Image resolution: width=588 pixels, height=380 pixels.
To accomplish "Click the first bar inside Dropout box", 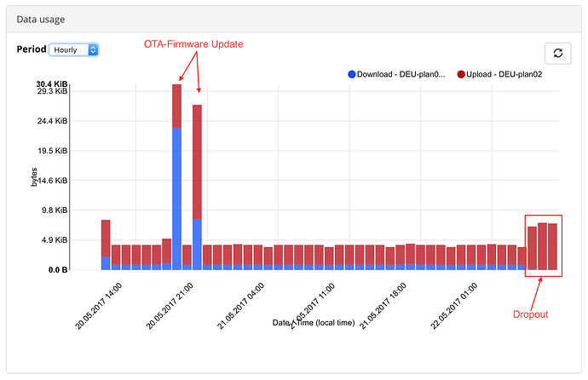I will pos(532,248).
